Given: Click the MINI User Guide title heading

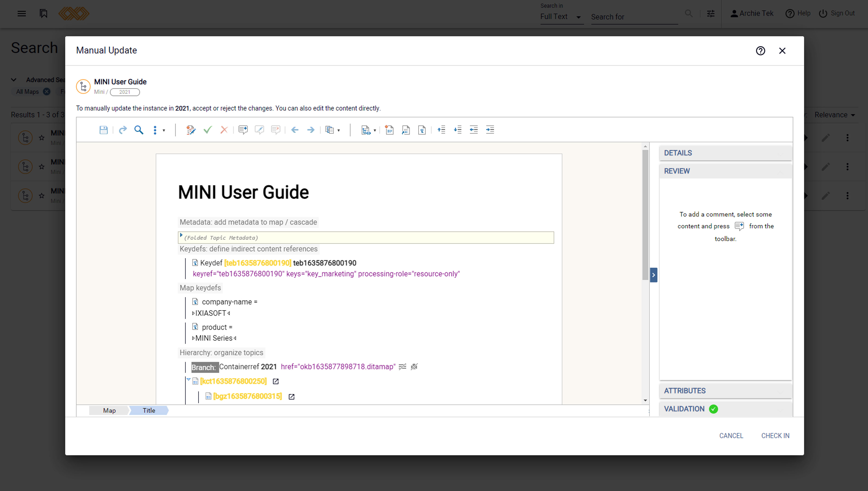Looking at the screenshot, I should click(x=243, y=192).
